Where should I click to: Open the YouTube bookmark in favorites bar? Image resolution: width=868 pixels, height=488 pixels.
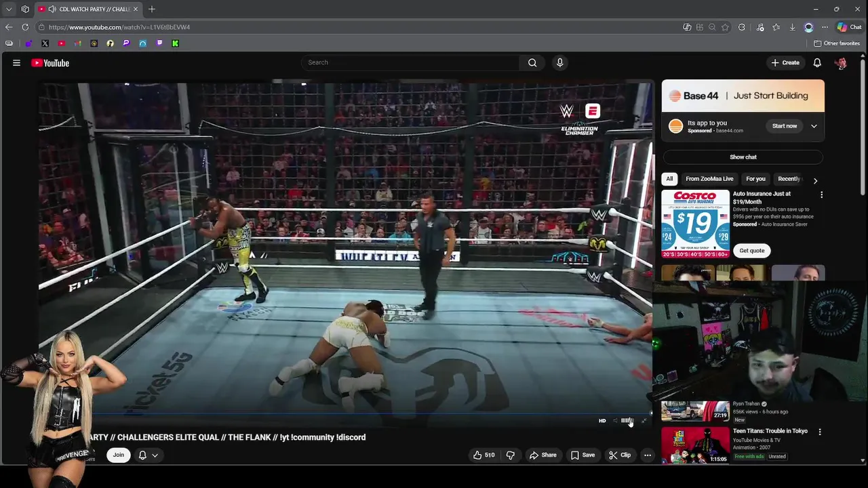coord(62,43)
